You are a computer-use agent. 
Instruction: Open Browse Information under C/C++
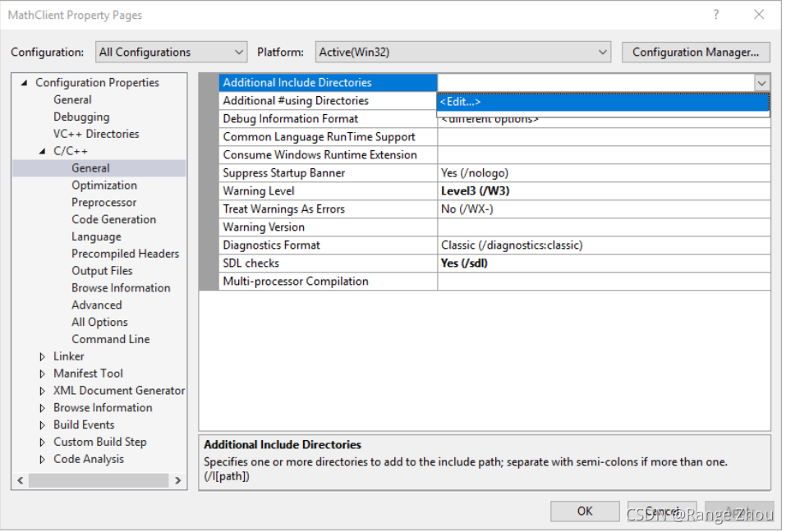tap(121, 288)
